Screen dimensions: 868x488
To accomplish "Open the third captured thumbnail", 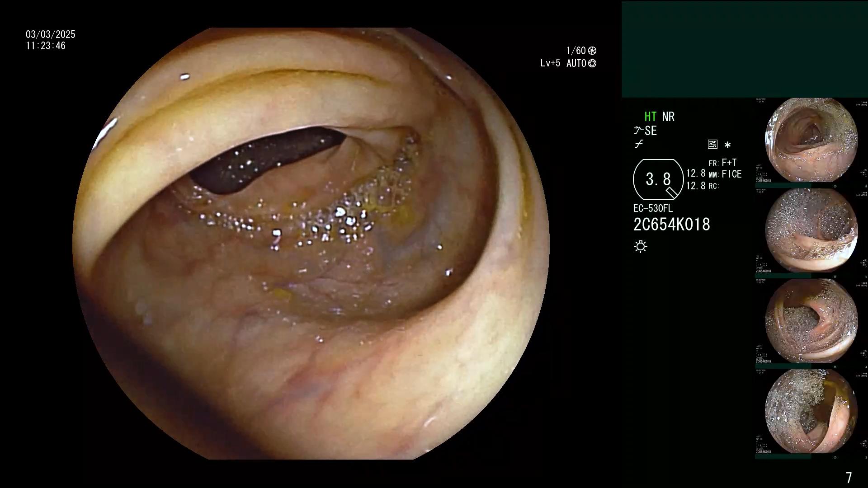I will tap(811, 321).
